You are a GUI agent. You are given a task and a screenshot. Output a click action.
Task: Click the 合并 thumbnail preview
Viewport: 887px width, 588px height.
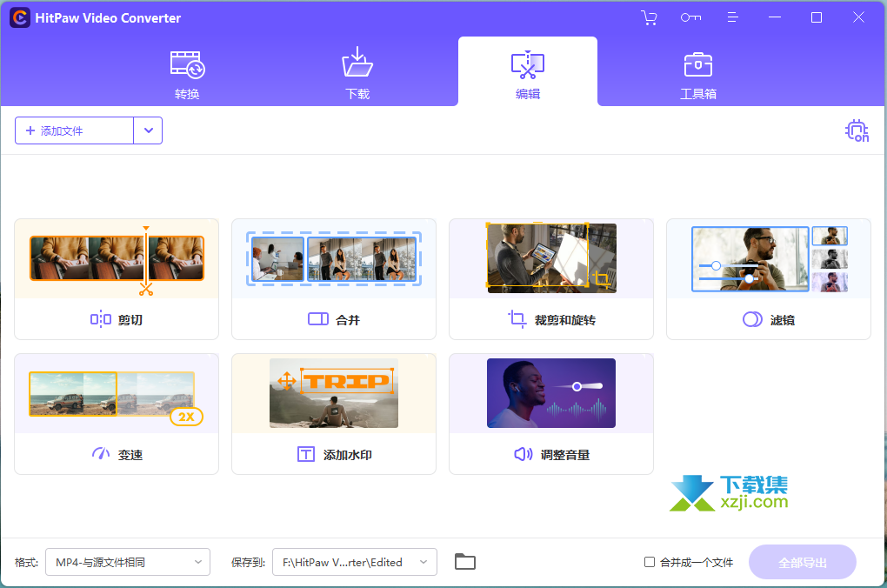334,258
